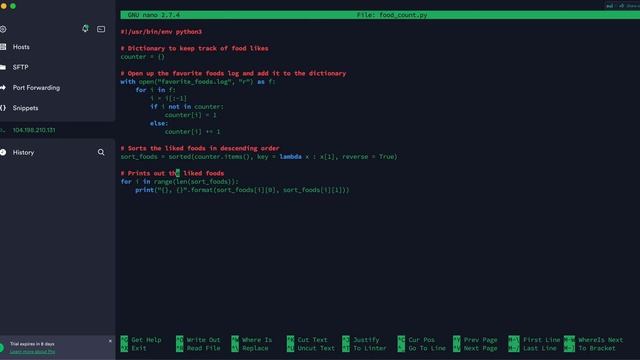Click the 'Trial expires in 8 days' text

click(32, 344)
